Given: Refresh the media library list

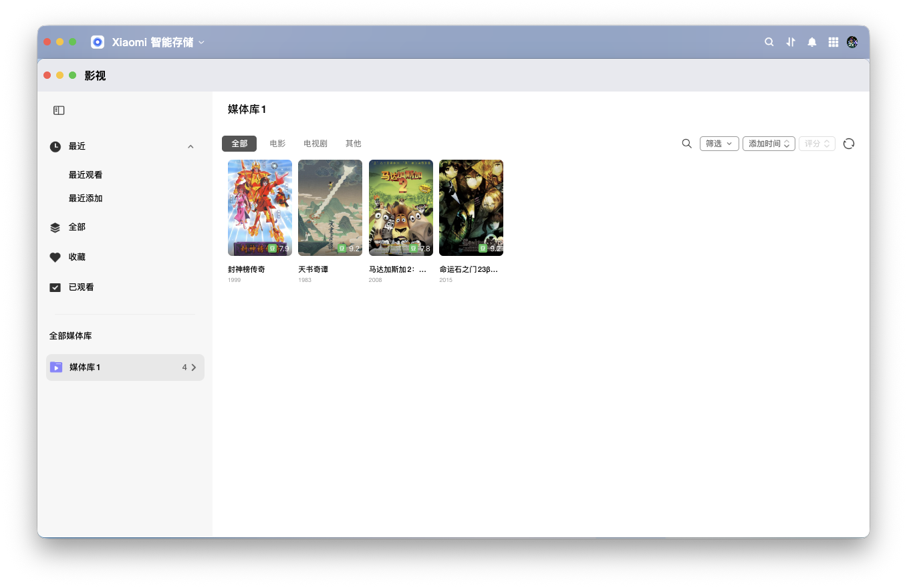Looking at the screenshot, I should coord(849,144).
